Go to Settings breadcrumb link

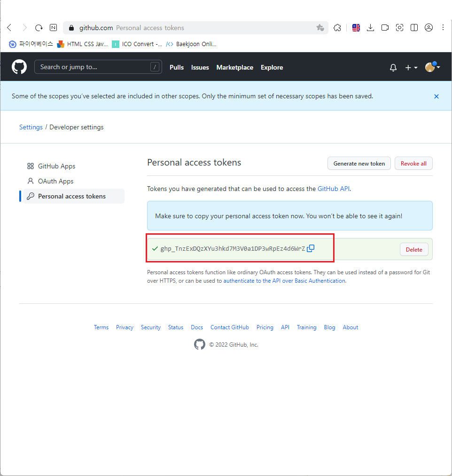[31, 127]
